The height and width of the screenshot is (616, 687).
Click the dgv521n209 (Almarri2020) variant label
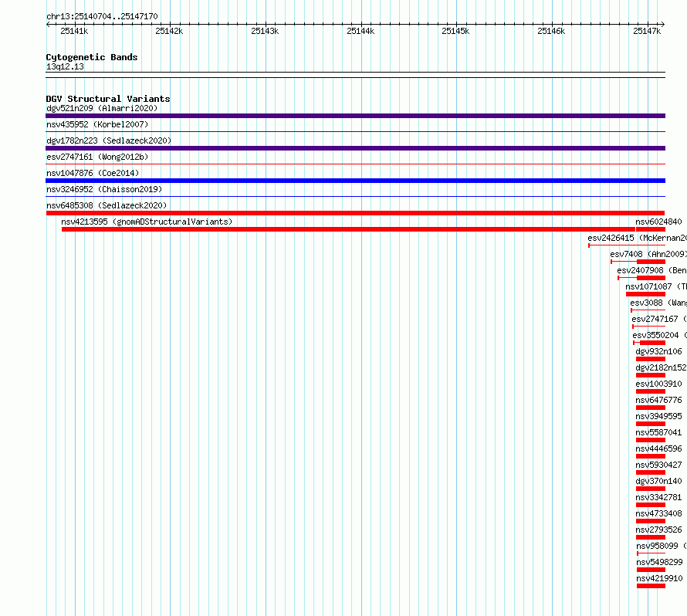[102, 108]
